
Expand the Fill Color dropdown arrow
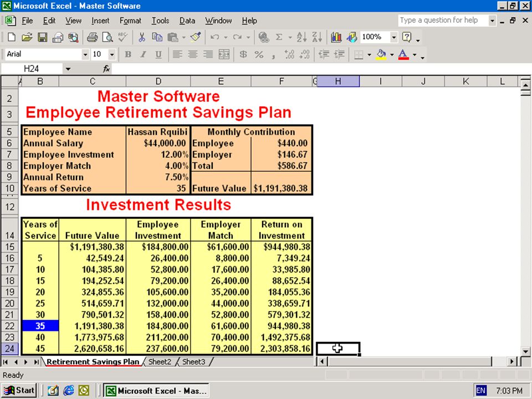pos(392,54)
